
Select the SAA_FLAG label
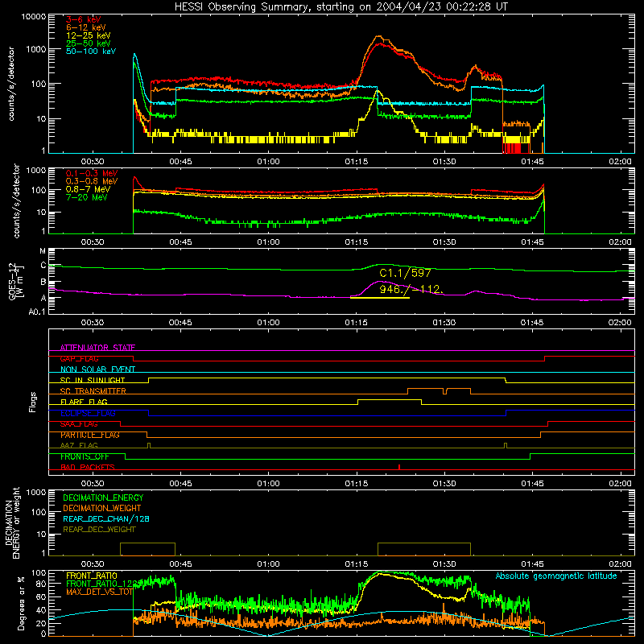[79, 424]
